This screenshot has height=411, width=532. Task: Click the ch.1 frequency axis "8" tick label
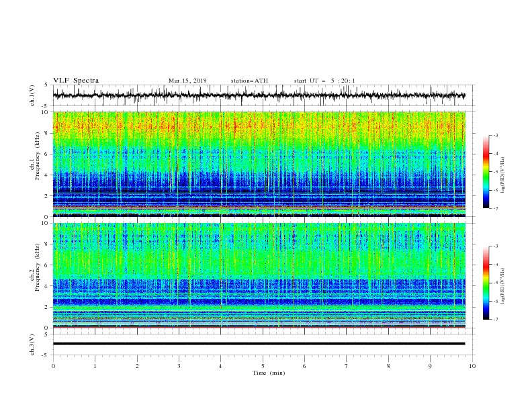pyautogui.click(x=47, y=133)
